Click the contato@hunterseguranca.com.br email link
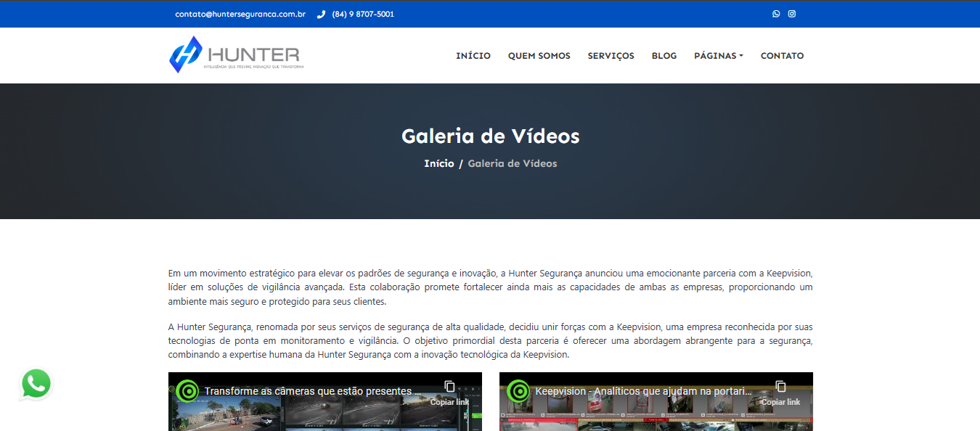Screen dimensions: 980x431 point(240,14)
